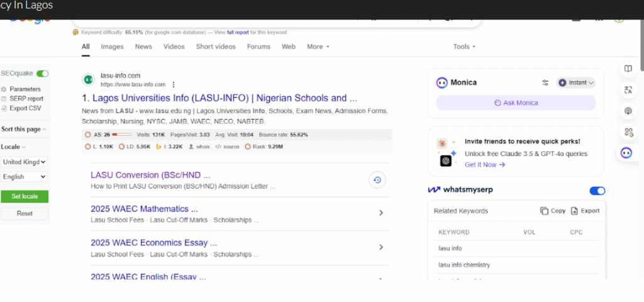Open Lagos Universities Info result title
This screenshot has height=302, width=644.
point(225,98)
